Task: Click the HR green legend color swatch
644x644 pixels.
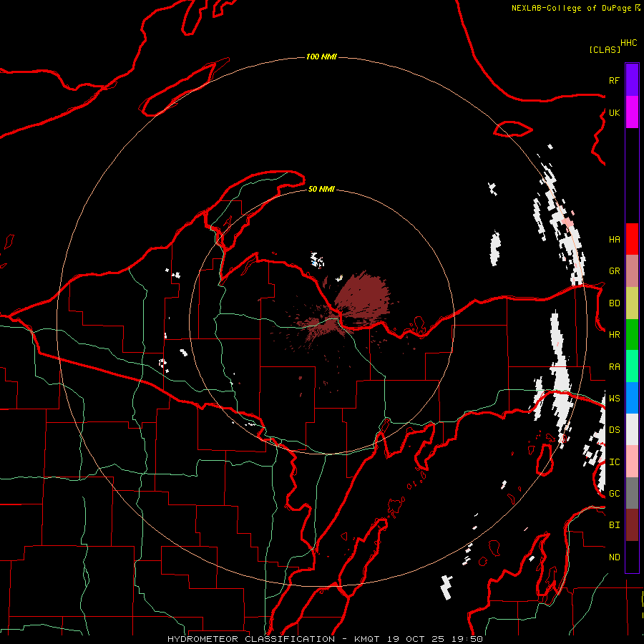Action: tap(632, 335)
